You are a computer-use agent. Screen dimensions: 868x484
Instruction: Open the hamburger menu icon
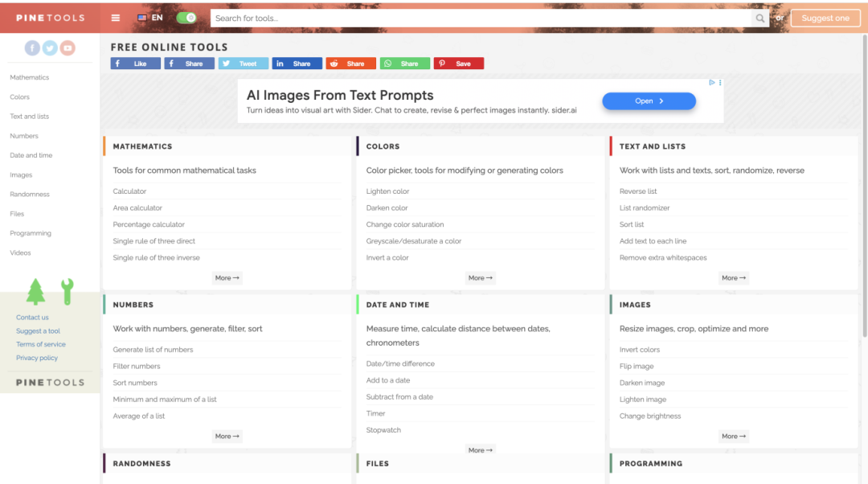[x=116, y=18]
